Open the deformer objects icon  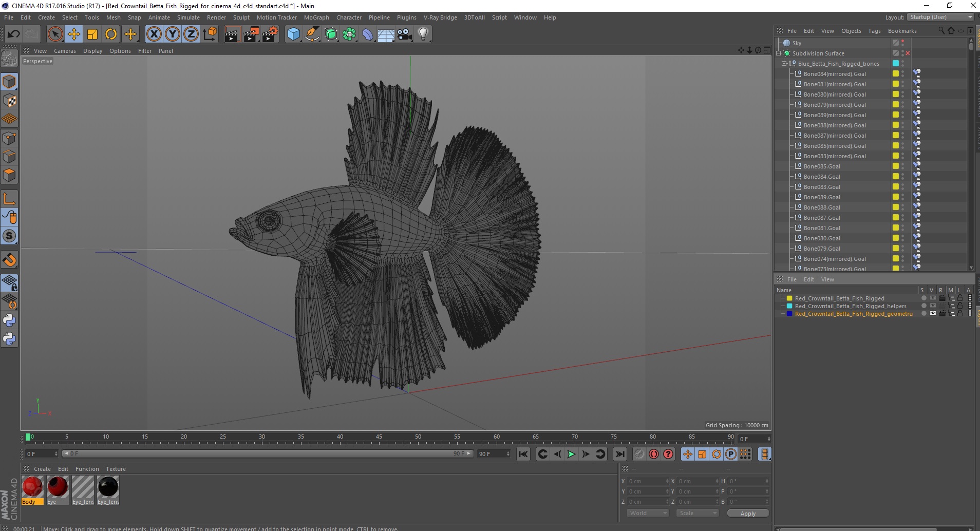[x=368, y=34]
